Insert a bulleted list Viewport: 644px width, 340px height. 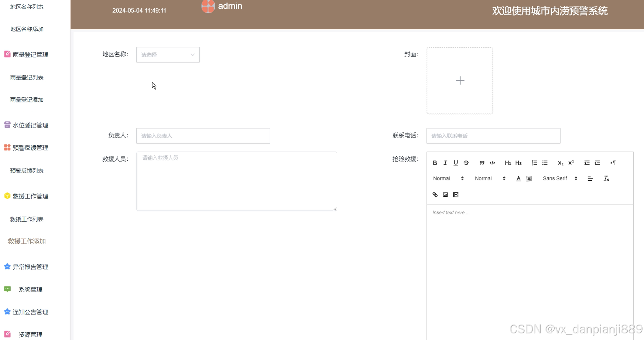[545, 163]
